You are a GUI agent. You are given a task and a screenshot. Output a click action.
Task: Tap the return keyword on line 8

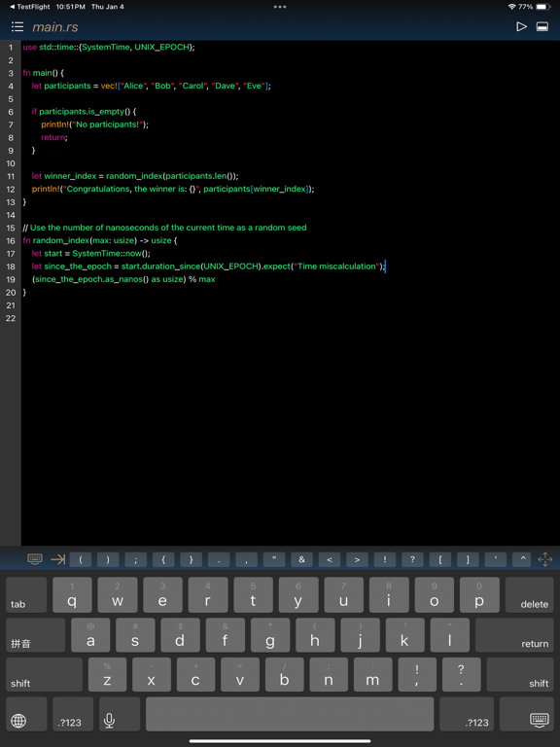pyautogui.click(x=52, y=137)
